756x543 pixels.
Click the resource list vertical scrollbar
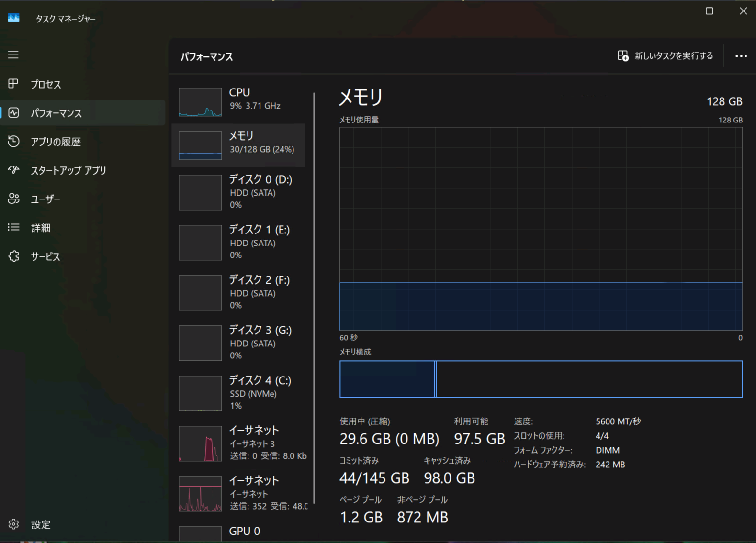(314, 297)
